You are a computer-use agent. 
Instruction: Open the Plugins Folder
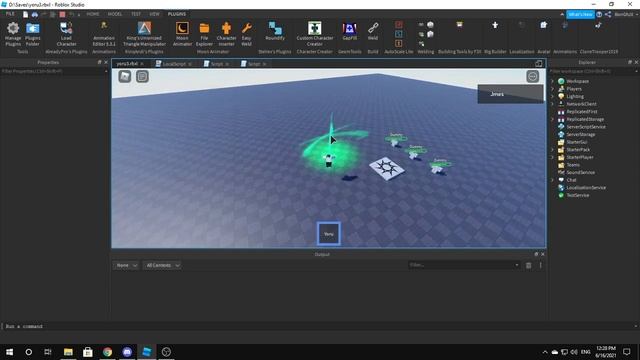tap(33, 34)
